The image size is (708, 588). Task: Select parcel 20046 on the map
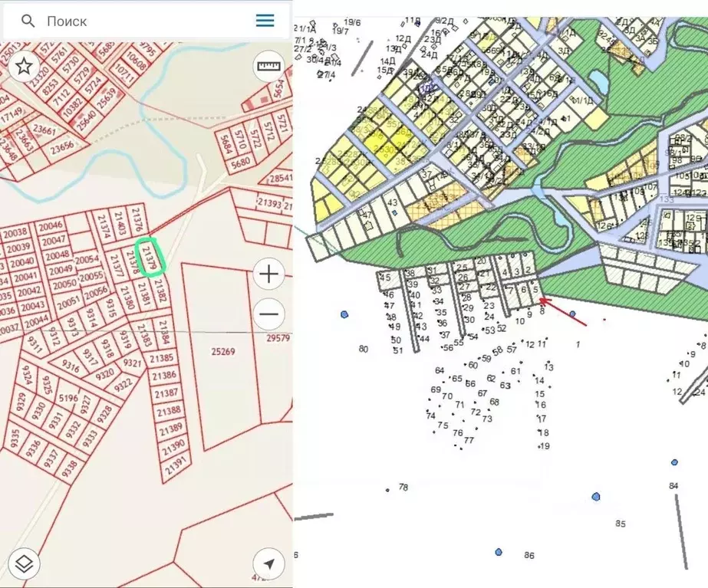point(51,226)
